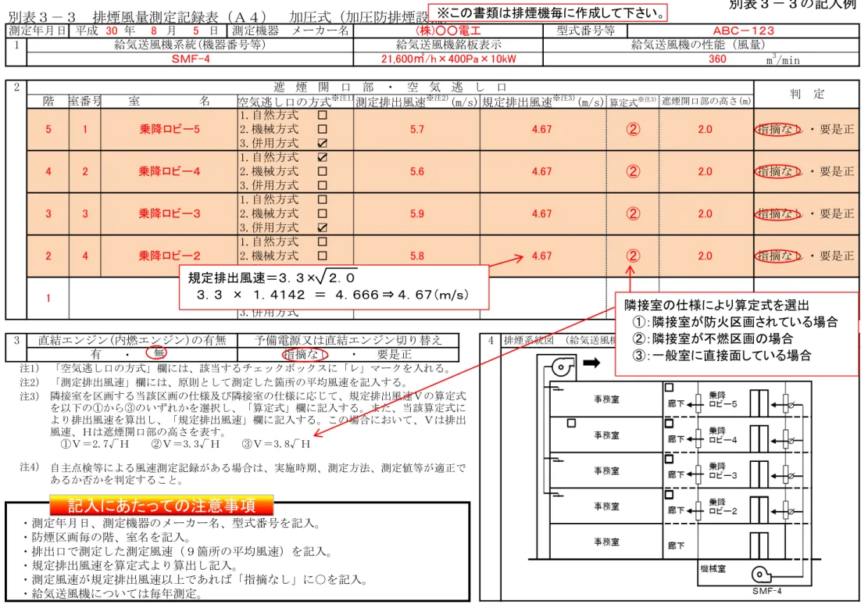Click circled 指摘なし in the 乗降ロビー5 row
Screen dimensions: 868x612
[778, 130]
